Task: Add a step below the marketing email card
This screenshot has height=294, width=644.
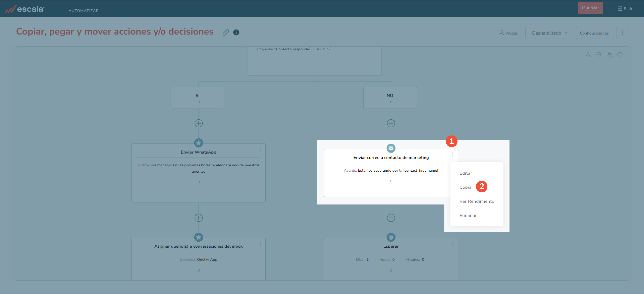Action: [391, 218]
